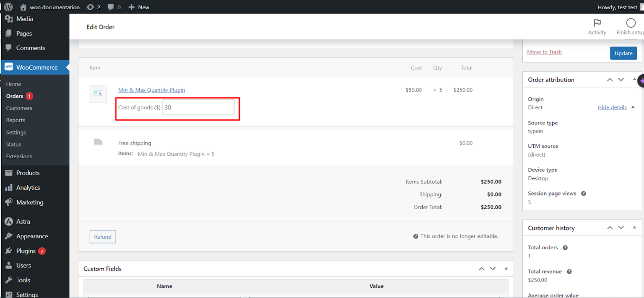Viewport: 644px width, 298px height.
Task: Select the Analytics bar-chart icon
Action: 9,188
